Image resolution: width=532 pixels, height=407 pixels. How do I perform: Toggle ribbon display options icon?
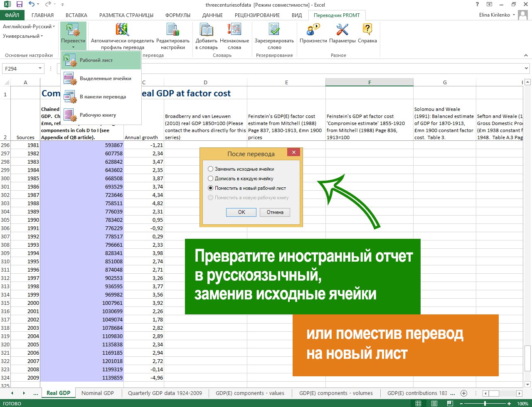click(x=489, y=5)
